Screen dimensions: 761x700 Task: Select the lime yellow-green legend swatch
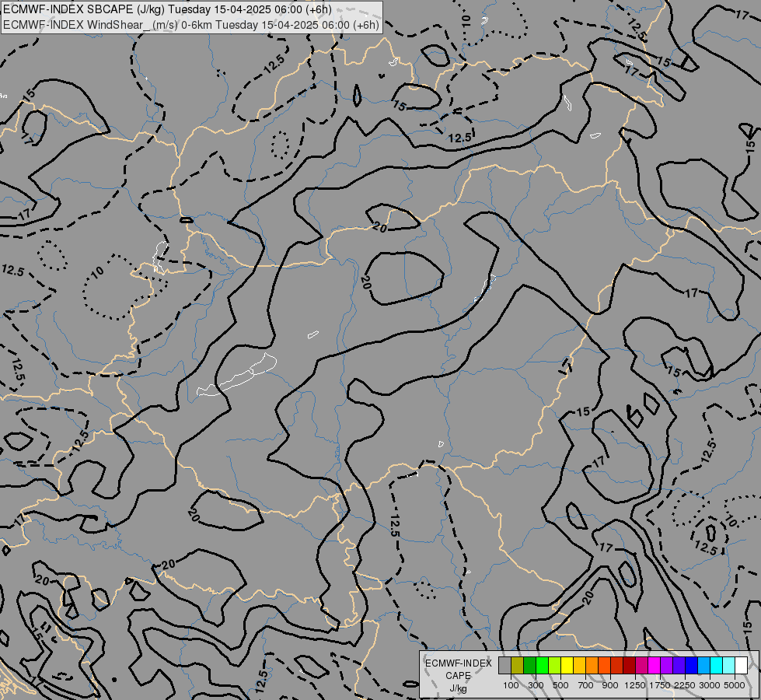coord(555,665)
